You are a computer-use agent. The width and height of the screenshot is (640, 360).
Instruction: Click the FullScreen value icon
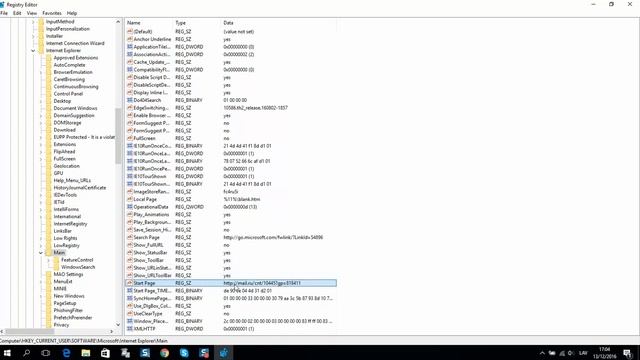pyautogui.click(x=130, y=138)
